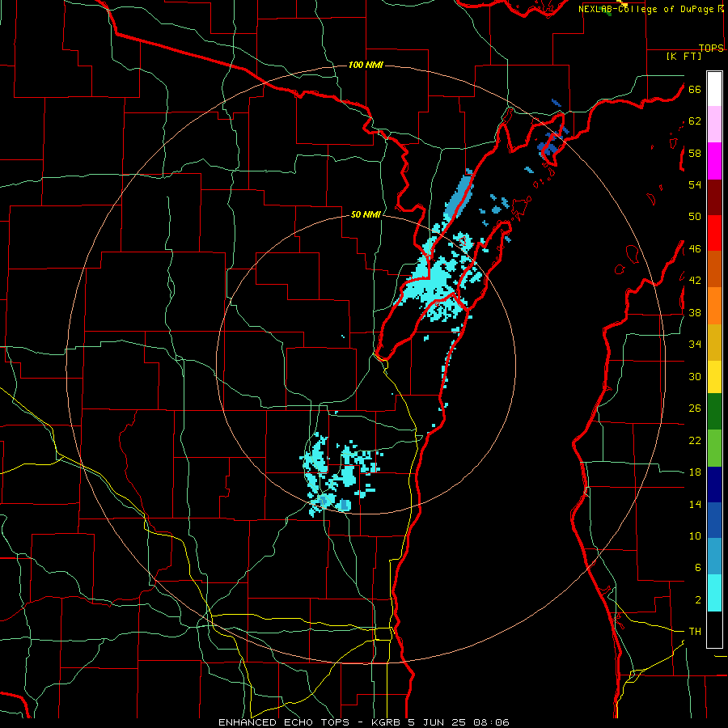
Task: Click legend value "38"
Action: (x=695, y=312)
